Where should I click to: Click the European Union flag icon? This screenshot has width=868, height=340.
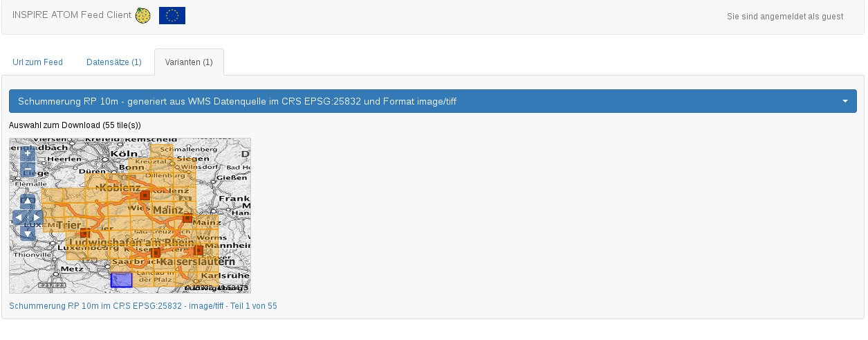tap(172, 15)
